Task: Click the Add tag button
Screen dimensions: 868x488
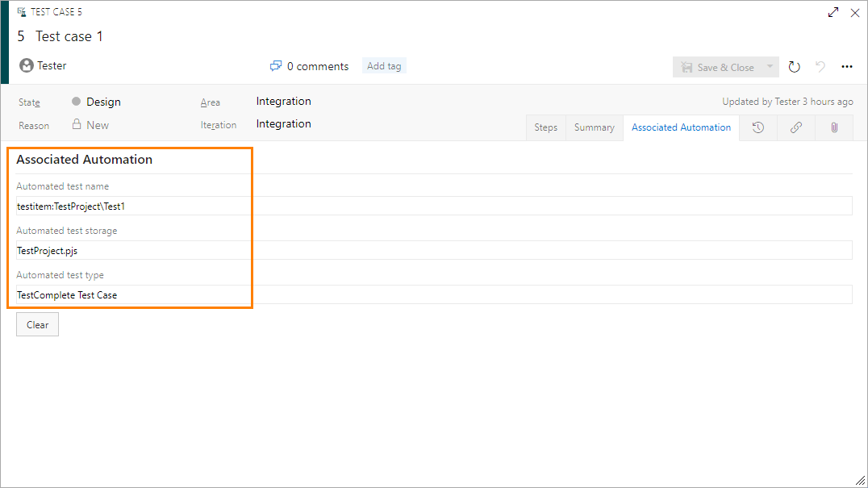Action: click(383, 65)
